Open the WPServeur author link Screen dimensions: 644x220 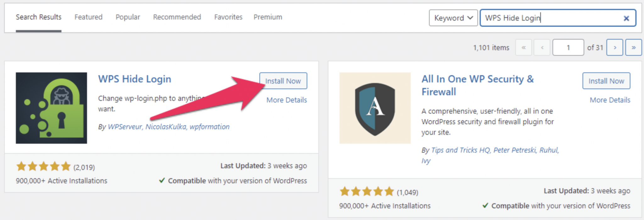(125, 127)
